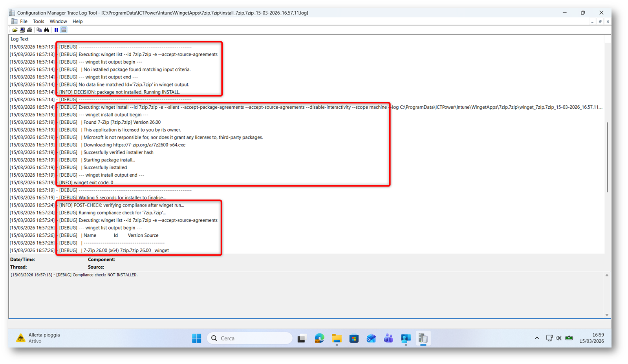Image resolution: width=628 pixels, height=364 pixels.
Task: Click the Open log file toolbar icon
Action: (x=15, y=30)
